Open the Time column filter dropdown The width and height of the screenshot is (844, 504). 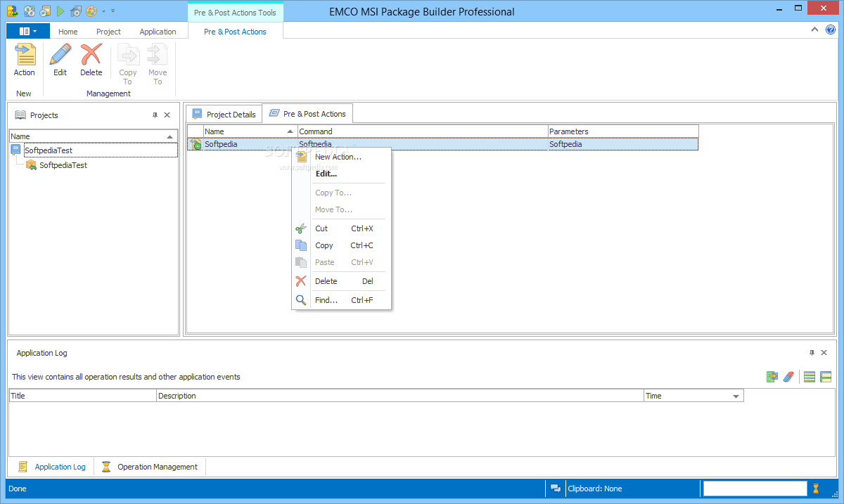[x=736, y=396]
